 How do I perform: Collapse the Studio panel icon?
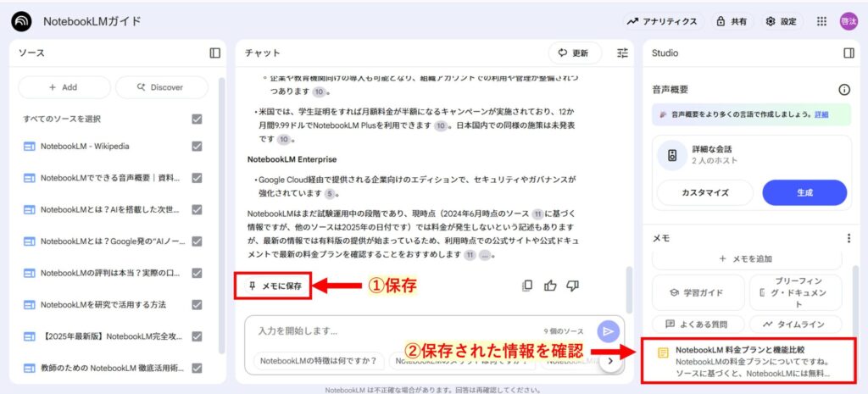pos(849,53)
